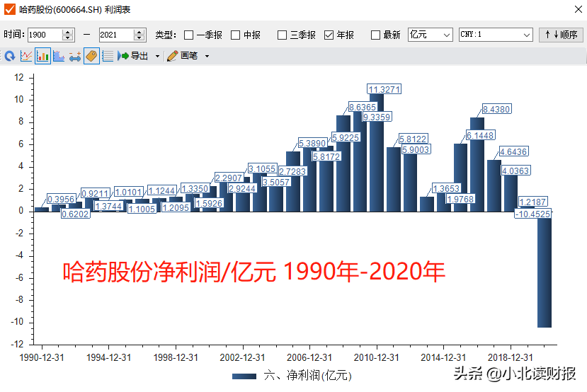Screen dimensions: 587x392
Task: Click the grid lines list icon
Action: click(x=108, y=56)
